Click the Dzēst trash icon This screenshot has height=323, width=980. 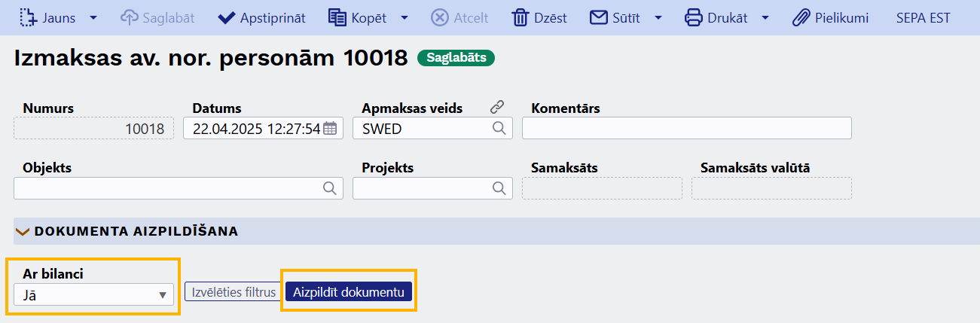click(x=521, y=17)
